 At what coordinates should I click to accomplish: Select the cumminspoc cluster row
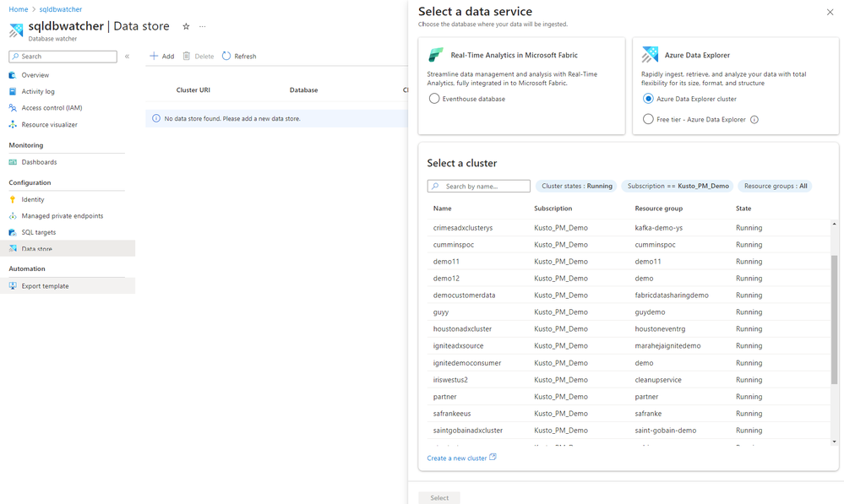(x=629, y=245)
